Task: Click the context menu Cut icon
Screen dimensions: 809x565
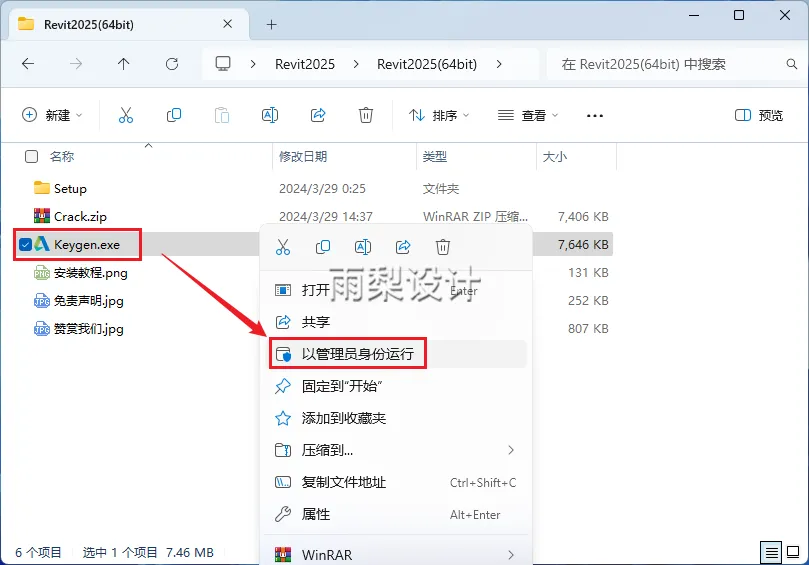Action: [283, 247]
